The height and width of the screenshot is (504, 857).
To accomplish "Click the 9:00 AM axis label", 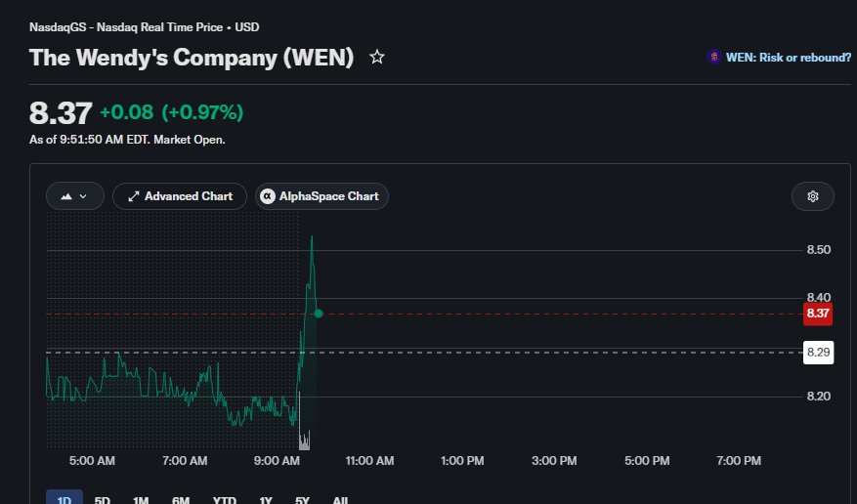I will click(277, 461).
